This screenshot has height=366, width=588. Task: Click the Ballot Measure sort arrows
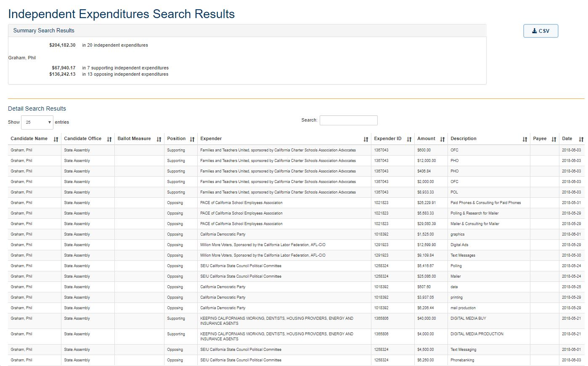point(159,139)
